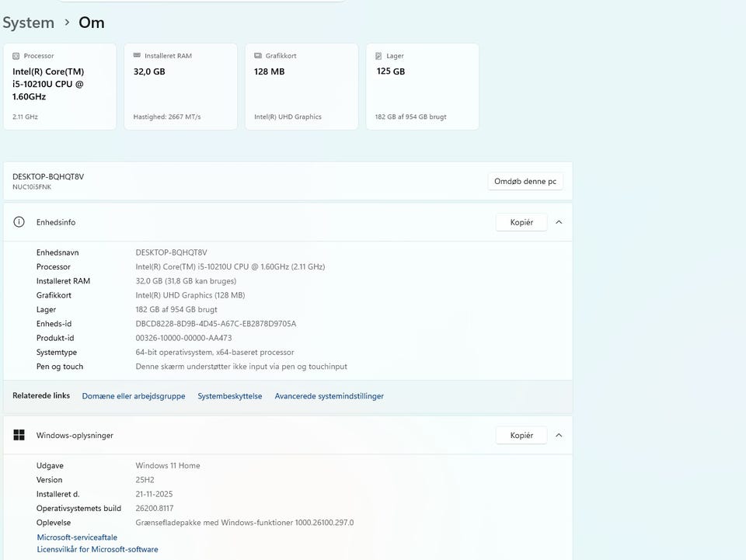Viewport: 746px width, 560px height.
Task: Copy the Enhedsinfo details with Kopiér
Action: (x=521, y=222)
